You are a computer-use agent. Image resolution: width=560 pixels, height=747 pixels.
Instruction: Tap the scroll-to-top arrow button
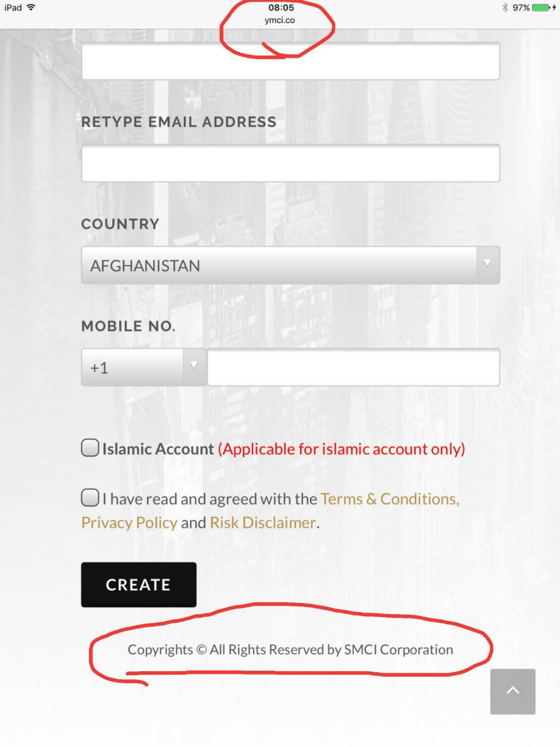(x=512, y=691)
